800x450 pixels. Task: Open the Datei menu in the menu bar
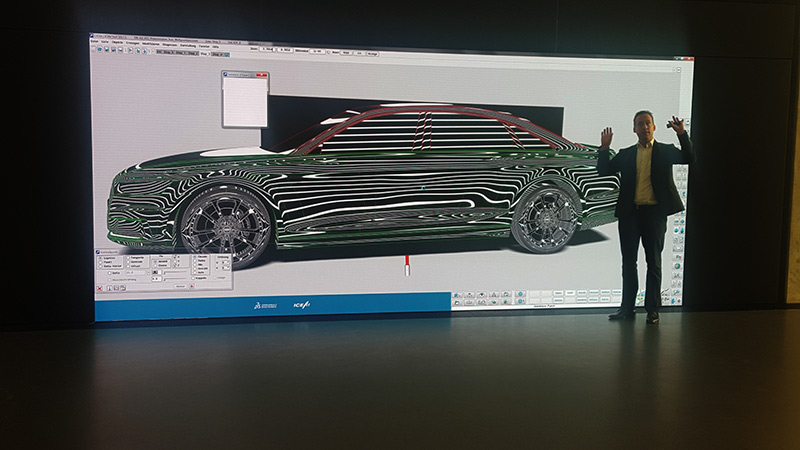click(97, 44)
